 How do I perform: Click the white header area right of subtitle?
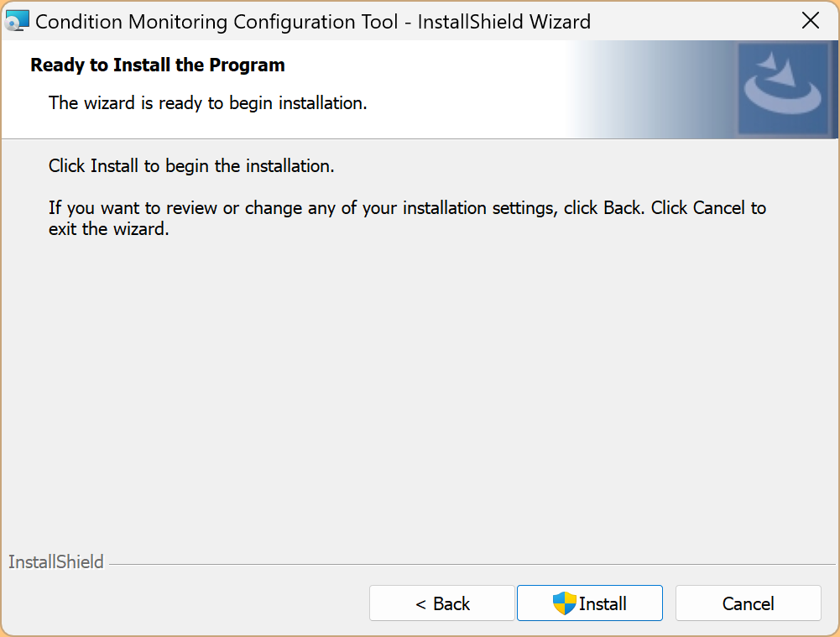tap(470, 103)
